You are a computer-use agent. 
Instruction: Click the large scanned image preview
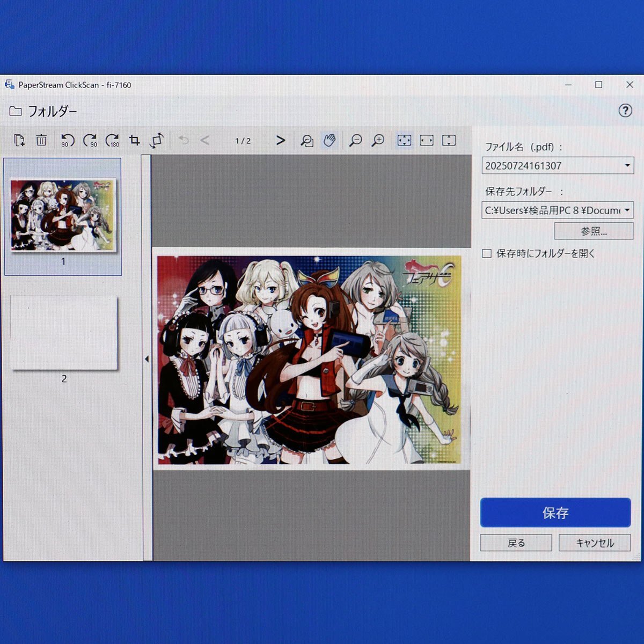click(311, 359)
